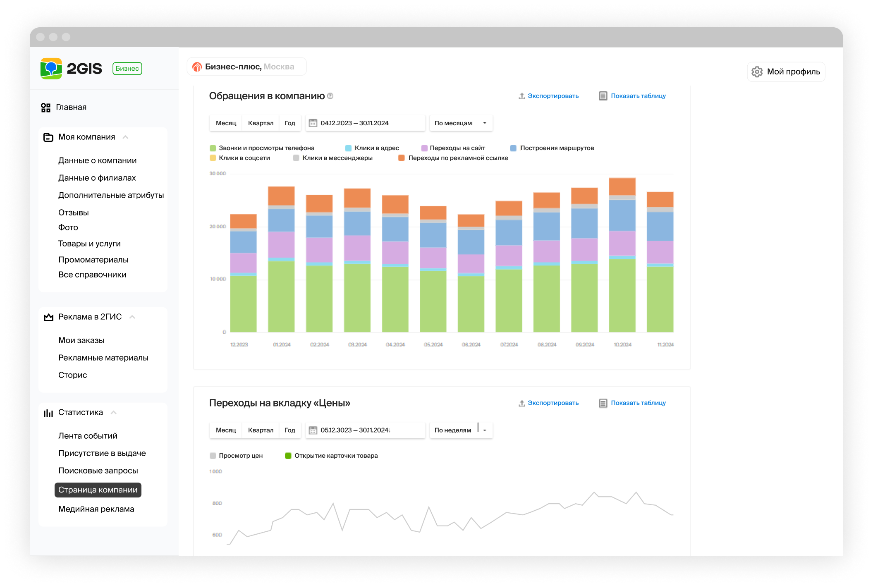Image resolution: width=873 pixels, height=588 pixels.
Task: Click the green Бизнес badge
Action: 127,68
